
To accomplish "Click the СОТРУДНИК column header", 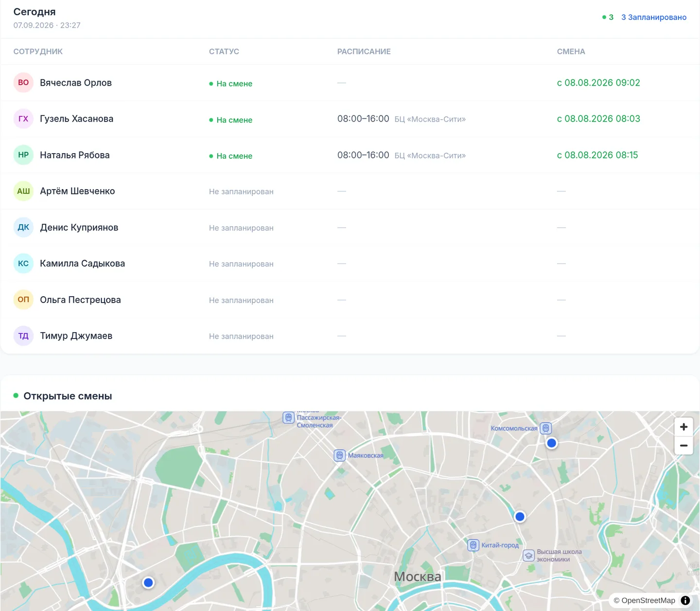I will [x=38, y=52].
